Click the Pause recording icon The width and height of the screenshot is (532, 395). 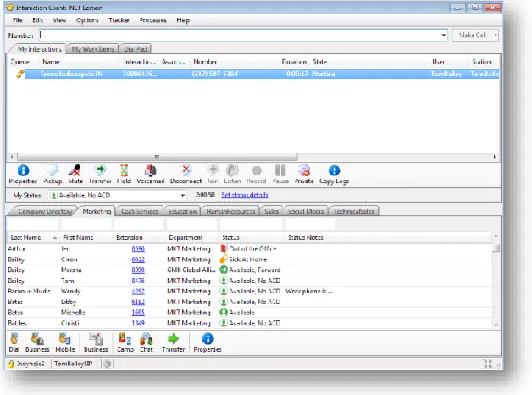pyautogui.click(x=280, y=174)
